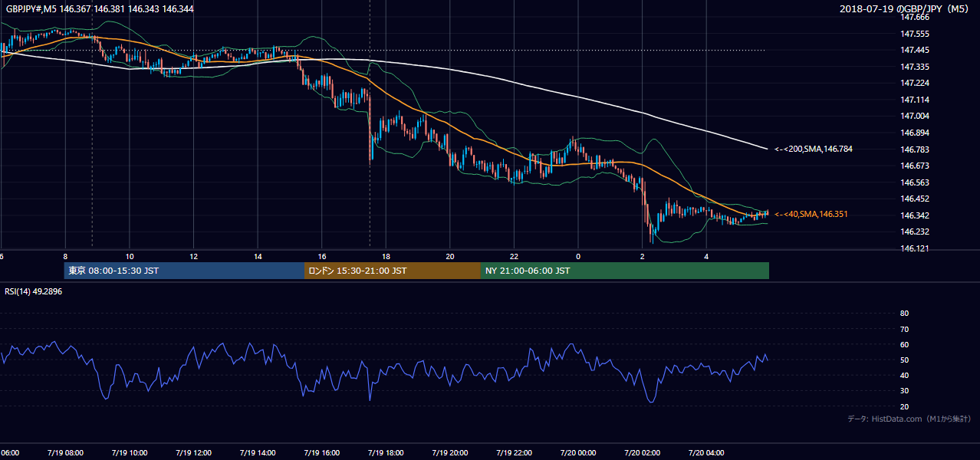Click the データ: HistData.com source note

[x=909, y=419]
